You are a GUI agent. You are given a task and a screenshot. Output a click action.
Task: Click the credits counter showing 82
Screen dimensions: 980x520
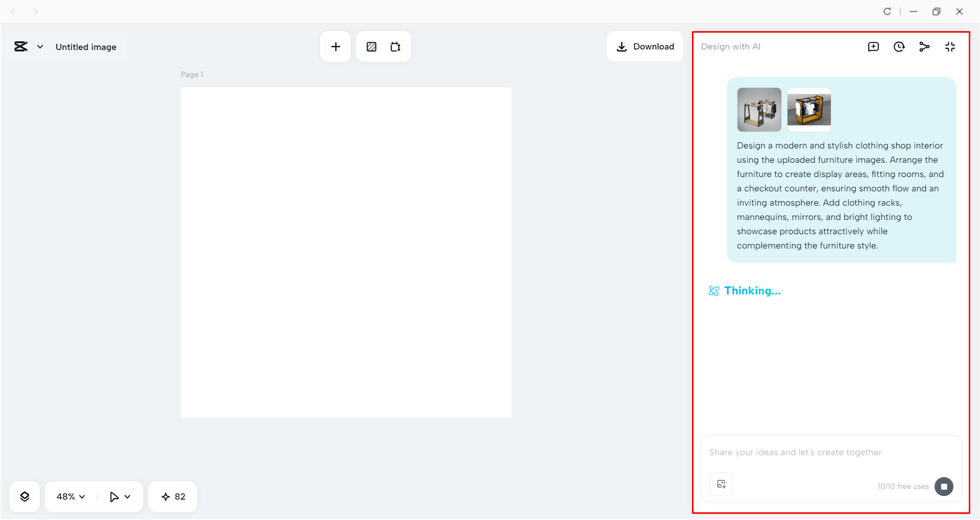[173, 497]
